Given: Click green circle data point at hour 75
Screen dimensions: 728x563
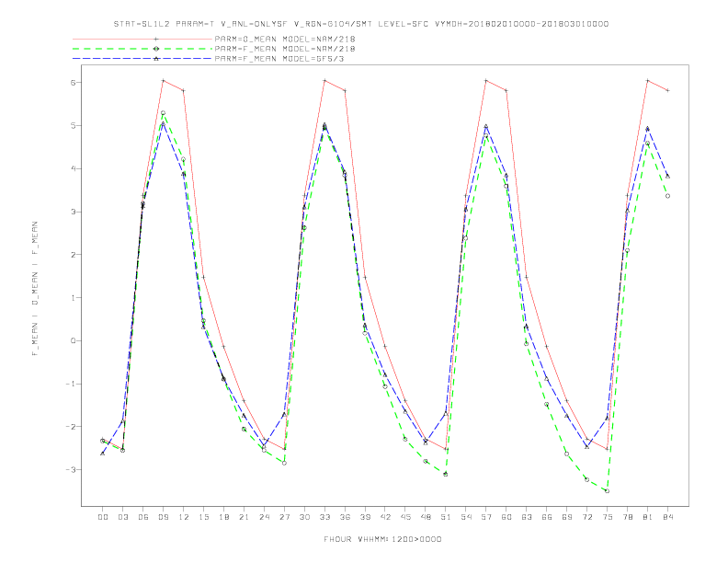Looking at the screenshot, I should pyautogui.click(x=608, y=491).
